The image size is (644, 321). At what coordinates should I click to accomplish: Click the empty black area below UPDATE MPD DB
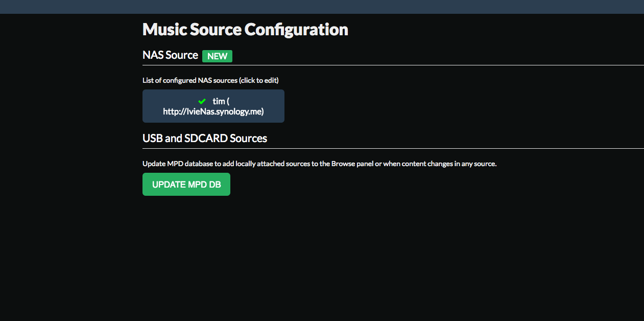pyautogui.click(x=322, y=256)
